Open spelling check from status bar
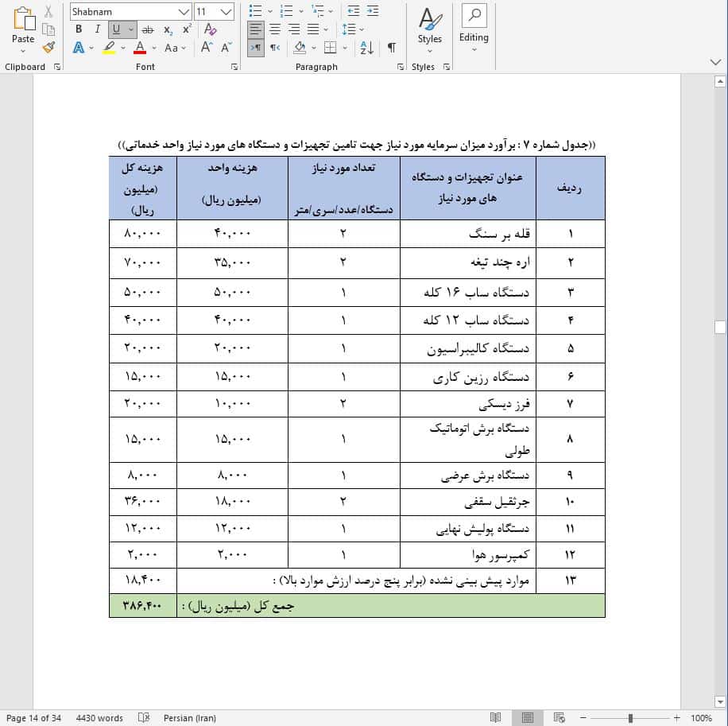The image size is (728, 726). 145,717
